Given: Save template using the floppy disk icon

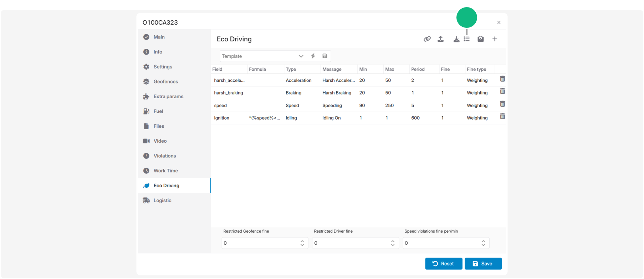Looking at the screenshot, I should pyautogui.click(x=325, y=56).
